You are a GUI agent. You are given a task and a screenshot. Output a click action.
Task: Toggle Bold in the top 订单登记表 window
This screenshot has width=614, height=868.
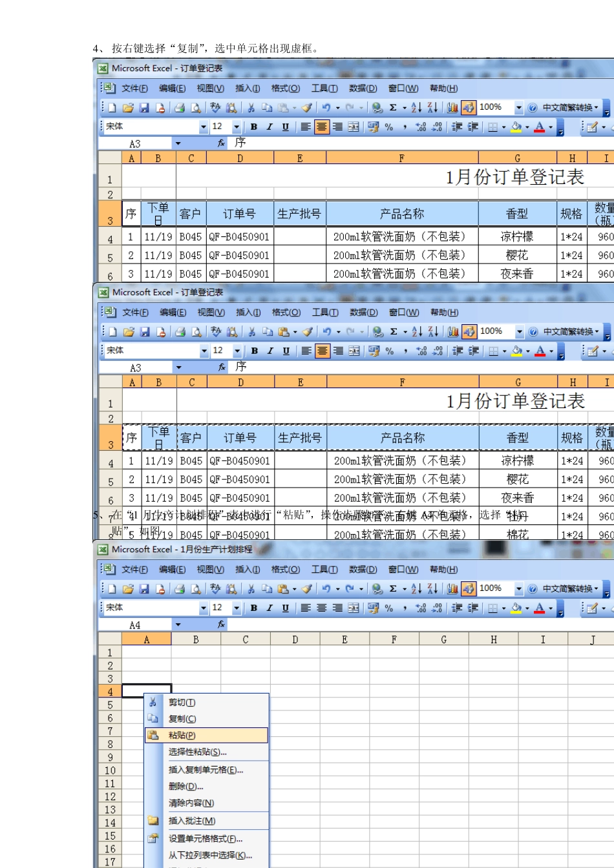[253, 127]
